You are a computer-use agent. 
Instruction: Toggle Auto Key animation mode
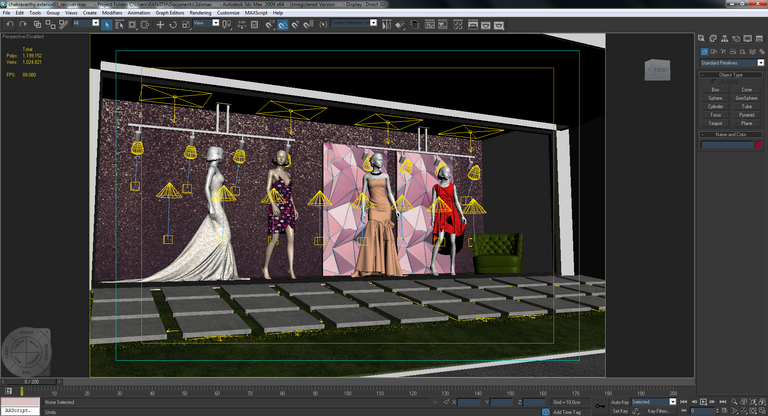tap(620, 401)
